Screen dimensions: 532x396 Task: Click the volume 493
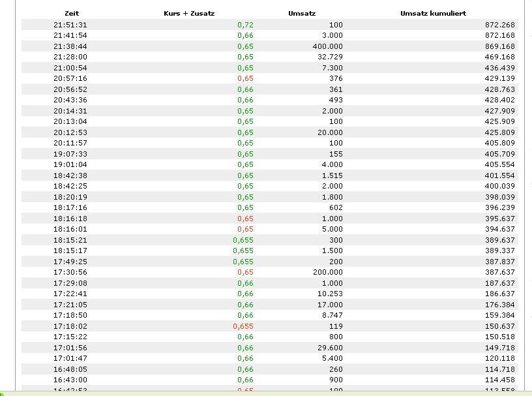tap(336, 100)
